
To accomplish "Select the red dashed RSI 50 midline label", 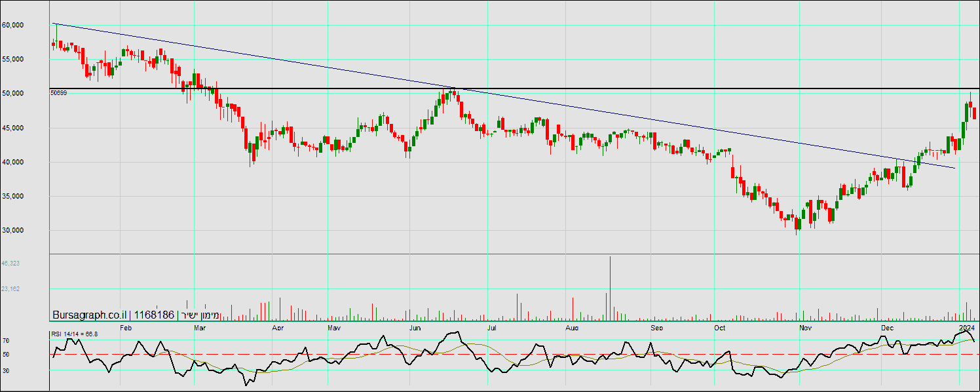I will [5, 355].
